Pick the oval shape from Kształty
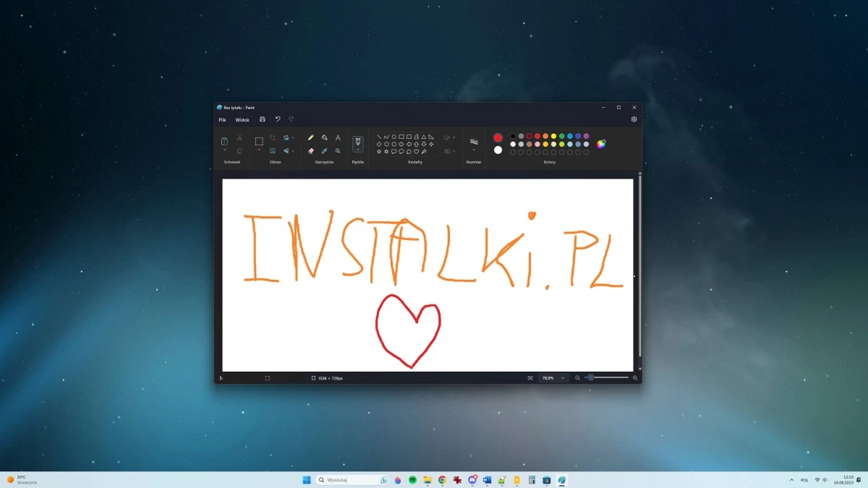 pos(394,137)
